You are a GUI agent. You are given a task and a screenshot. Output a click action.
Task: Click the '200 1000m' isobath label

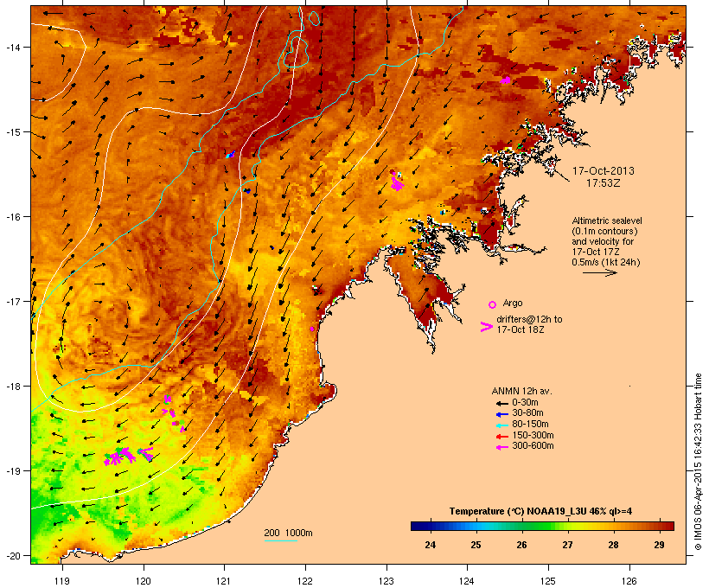288,533
